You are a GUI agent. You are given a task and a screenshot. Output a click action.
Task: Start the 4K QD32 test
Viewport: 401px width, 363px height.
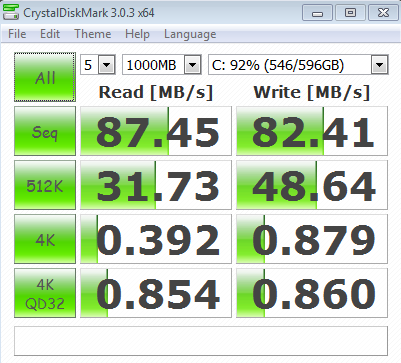point(45,293)
